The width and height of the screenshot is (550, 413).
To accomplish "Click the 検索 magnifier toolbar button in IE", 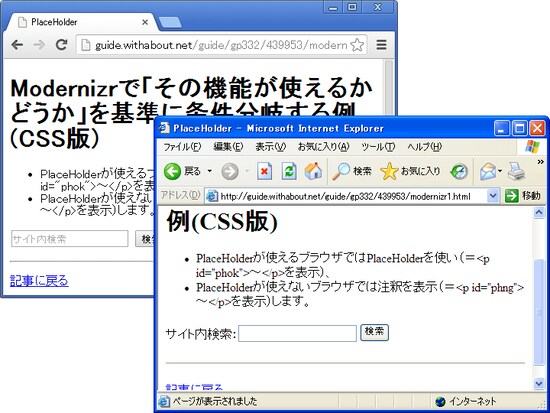I will [351, 171].
